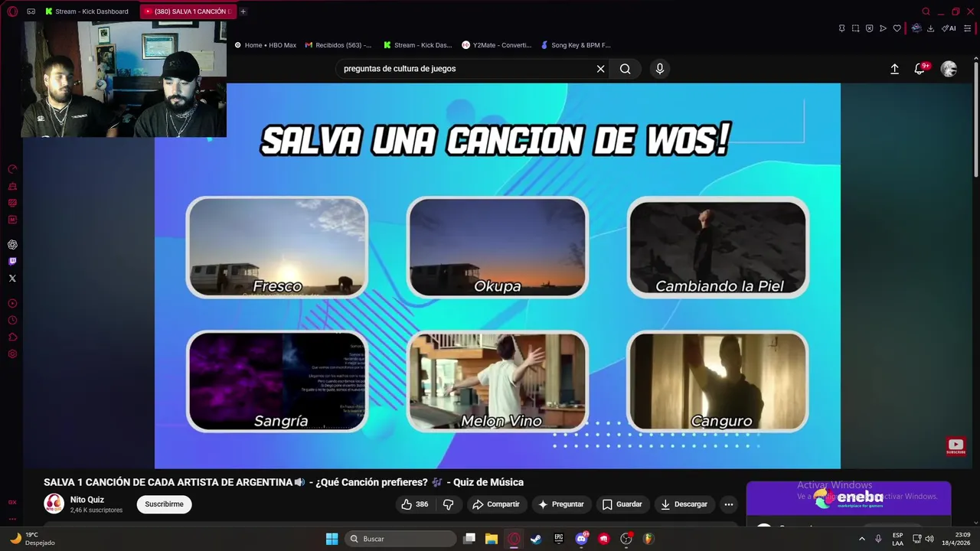Image resolution: width=980 pixels, height=551 pixels.
Task: Open the Opera GX menu logo
Action: [12, 11]
